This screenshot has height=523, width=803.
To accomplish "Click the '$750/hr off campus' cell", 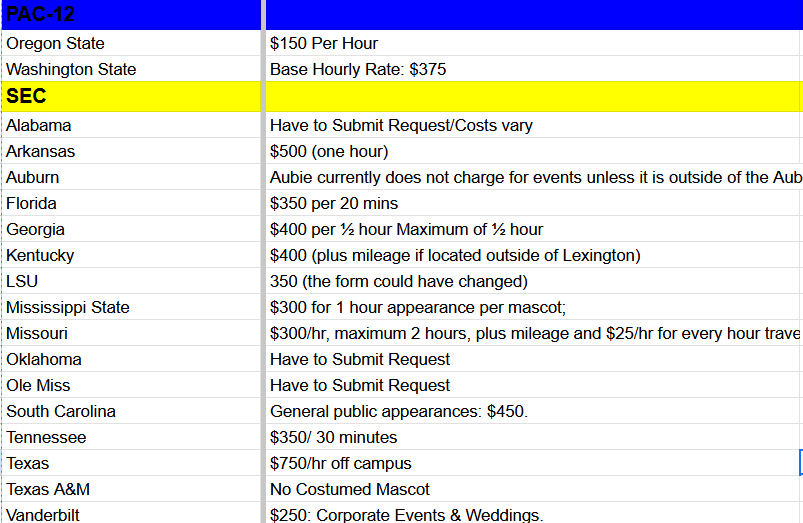I will coord(534,464).
